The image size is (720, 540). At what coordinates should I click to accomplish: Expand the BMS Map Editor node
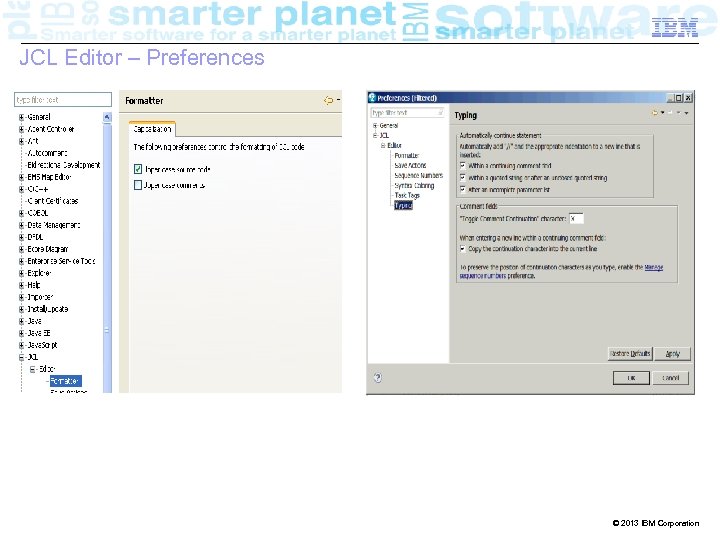coord(21,177)
